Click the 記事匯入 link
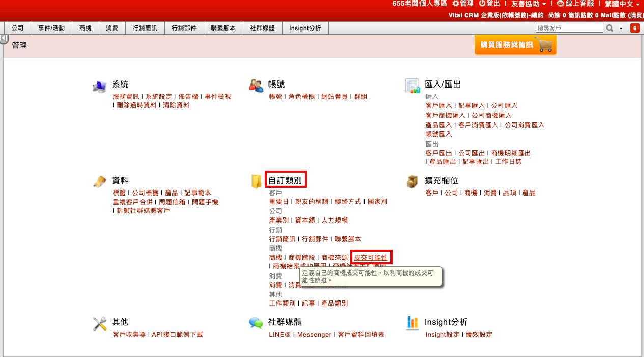Viewport: 644px width, 357px height. pos(472,105)
